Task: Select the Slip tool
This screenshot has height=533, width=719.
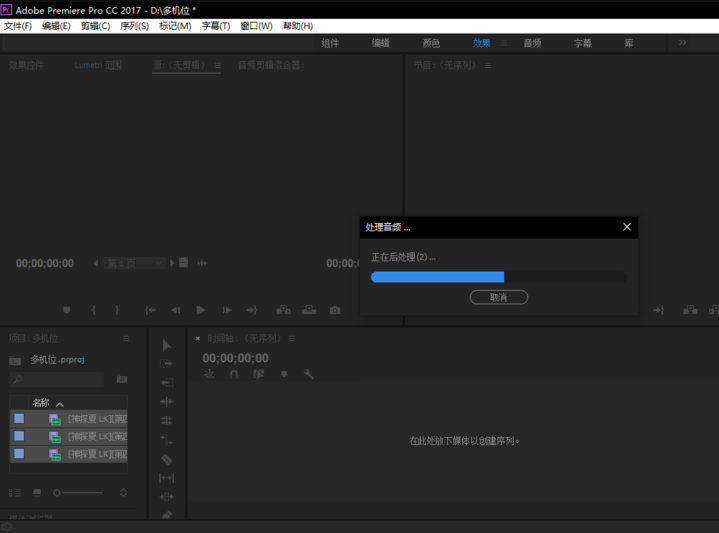Action: coord(167,478)
